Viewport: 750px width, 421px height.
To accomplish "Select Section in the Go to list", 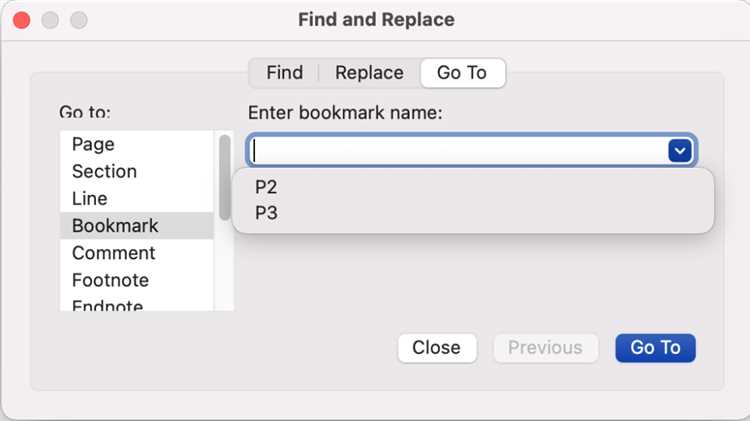I will (x=104, y=172).
